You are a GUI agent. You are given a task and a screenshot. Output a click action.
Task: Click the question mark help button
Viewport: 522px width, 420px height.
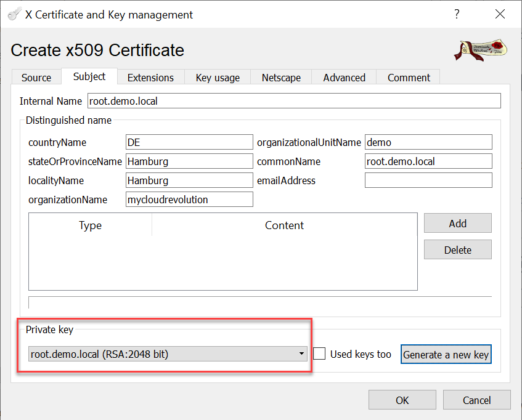coord(457,14)
